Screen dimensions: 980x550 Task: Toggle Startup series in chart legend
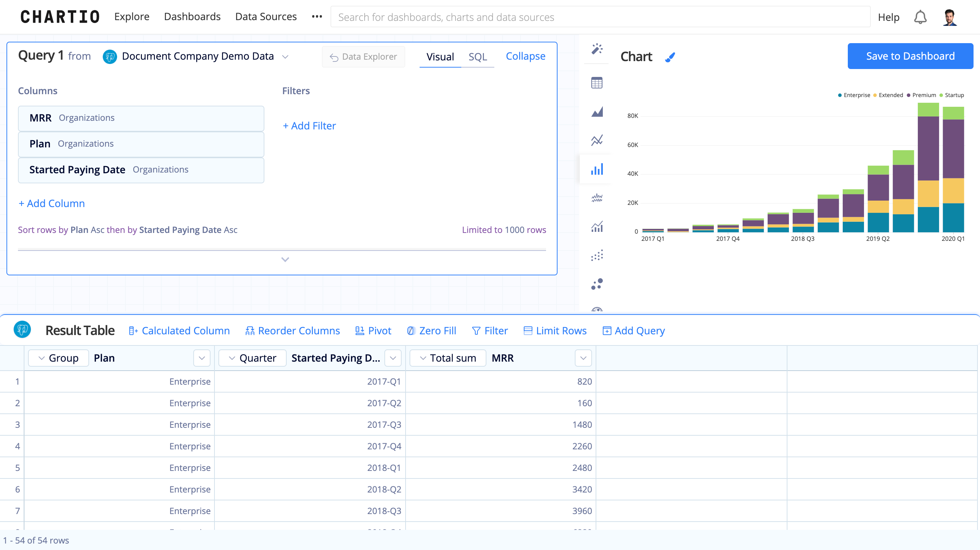click(x=952, y=95)
